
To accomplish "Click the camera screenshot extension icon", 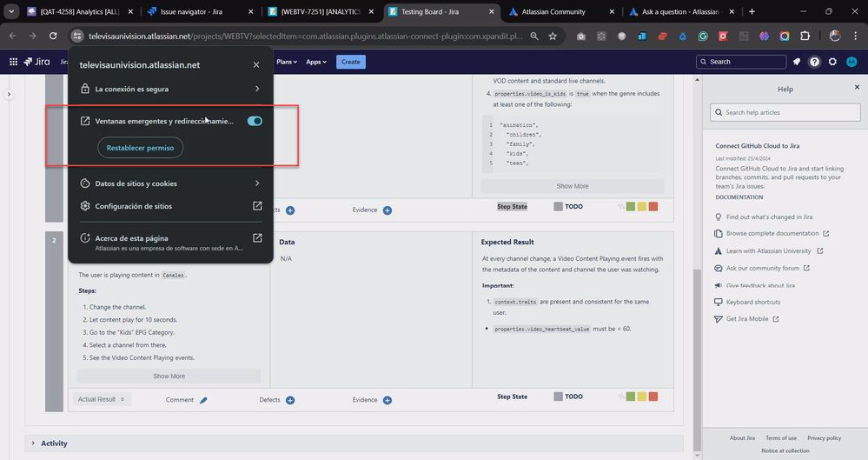I will click(580, 36).
